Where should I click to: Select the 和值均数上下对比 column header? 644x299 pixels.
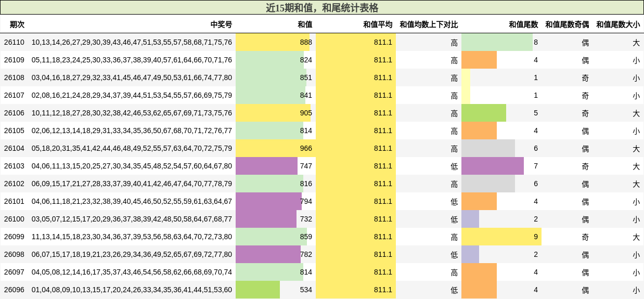(x=429, y=24)
